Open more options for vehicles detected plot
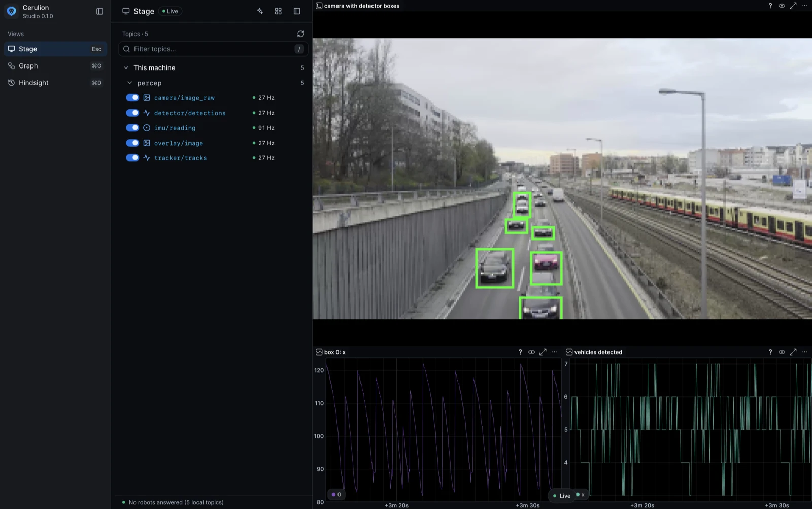 coord(804,352)
